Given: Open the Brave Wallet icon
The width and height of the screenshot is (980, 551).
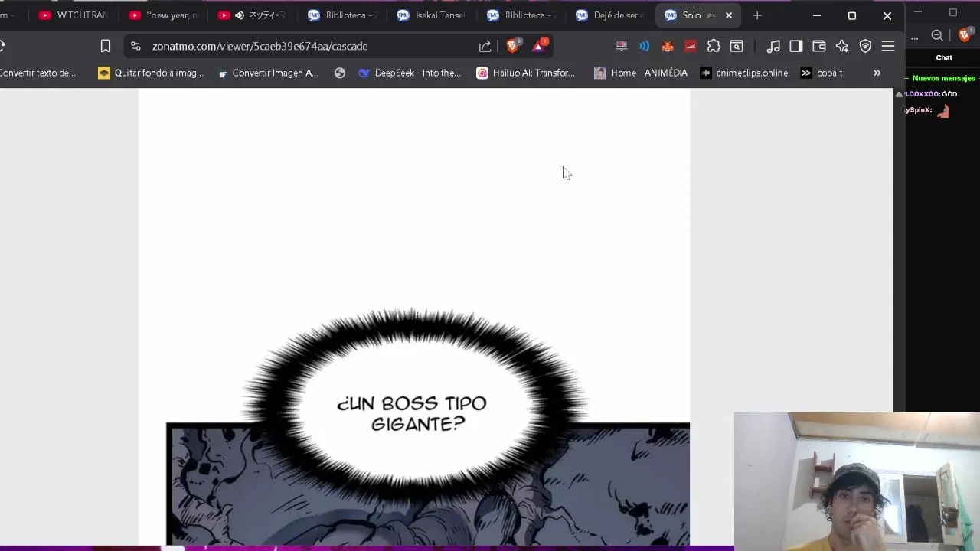Looking at the screenshot, I should (819, 46).
